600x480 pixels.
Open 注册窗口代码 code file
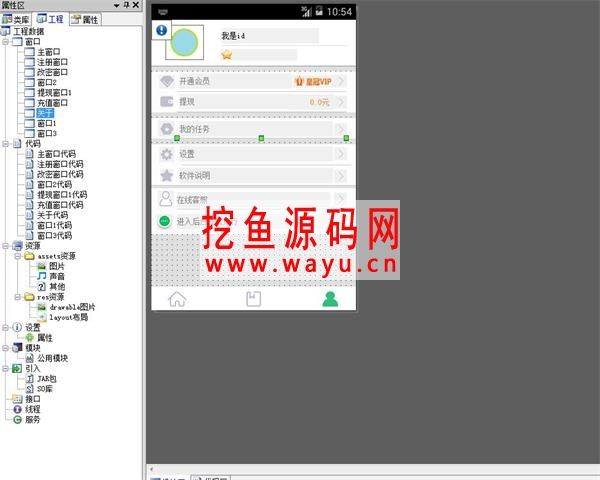pos(60,164)
